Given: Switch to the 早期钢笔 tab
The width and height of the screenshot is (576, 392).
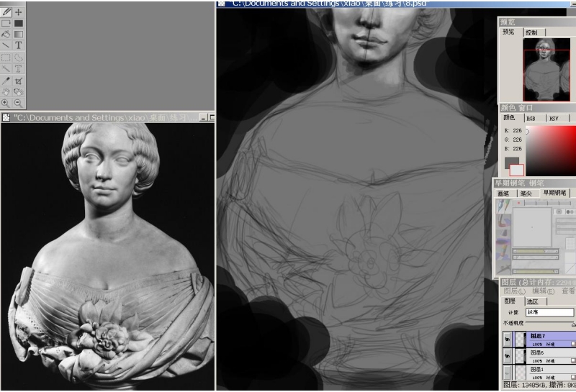Looking at the screenshot, I should coord(554,193).
